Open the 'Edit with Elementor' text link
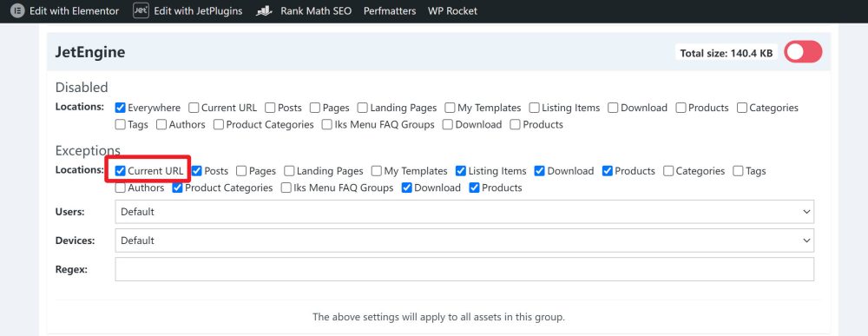868x336 pixels. pos(74,10)
